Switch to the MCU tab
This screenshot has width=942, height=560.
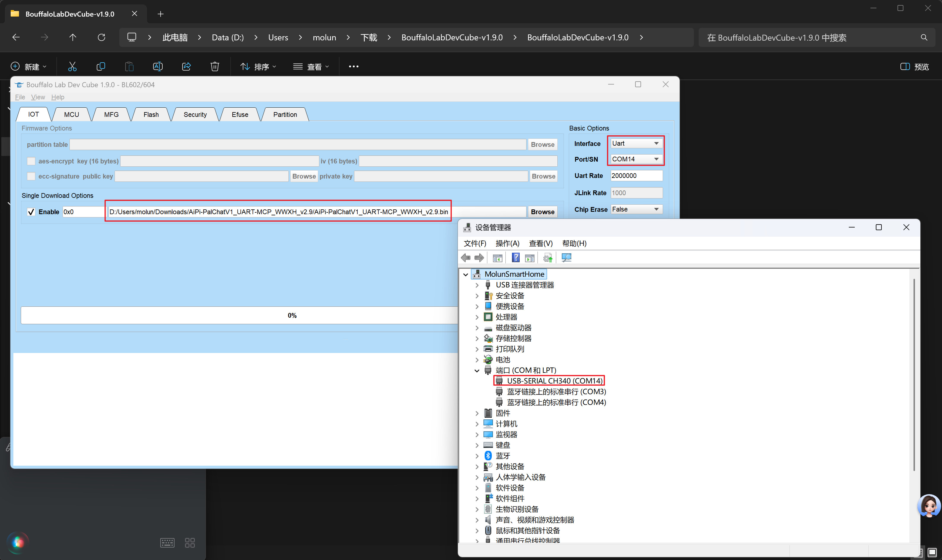71,114
